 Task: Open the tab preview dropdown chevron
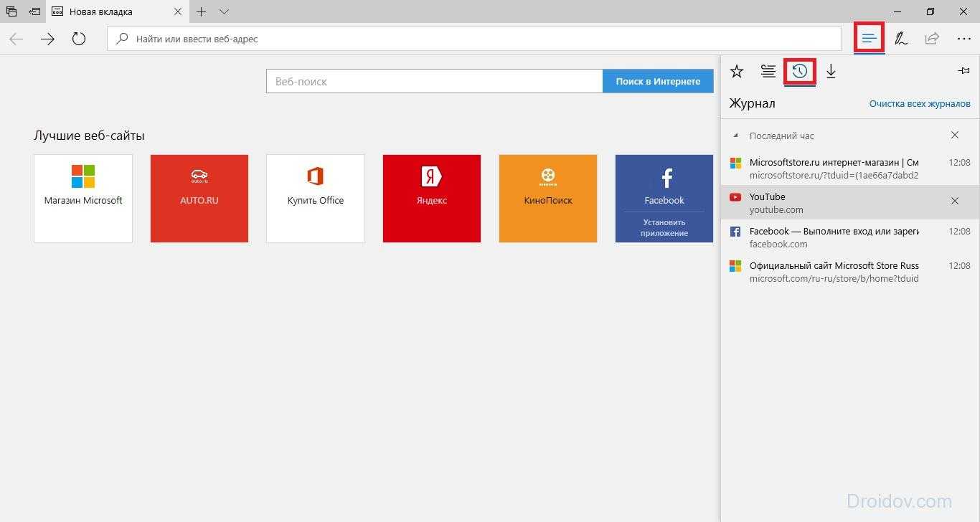(x=224, y=11)
